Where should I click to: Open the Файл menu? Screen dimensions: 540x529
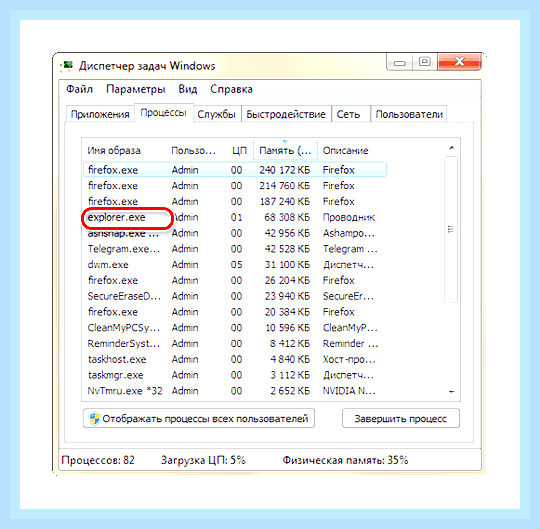(79, 89)
